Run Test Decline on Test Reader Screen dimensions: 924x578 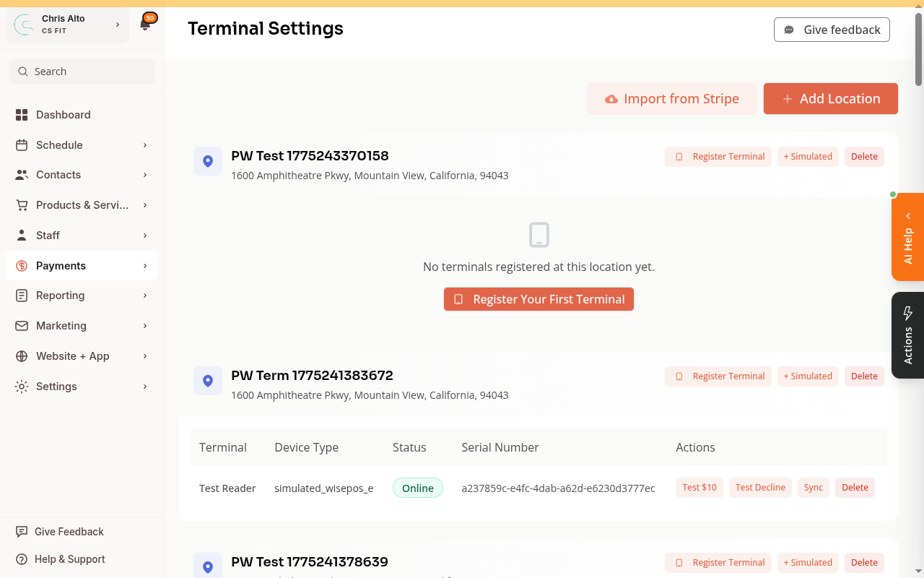[x=760, y=488]
